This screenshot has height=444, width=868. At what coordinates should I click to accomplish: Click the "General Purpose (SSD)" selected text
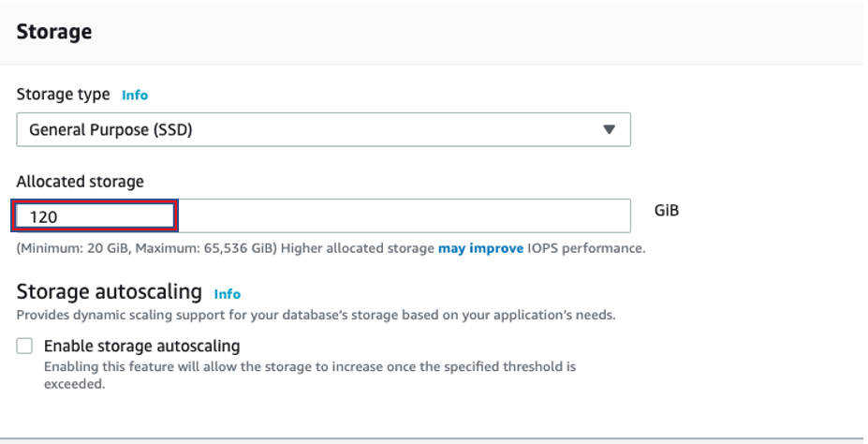(x=110, y=130)
